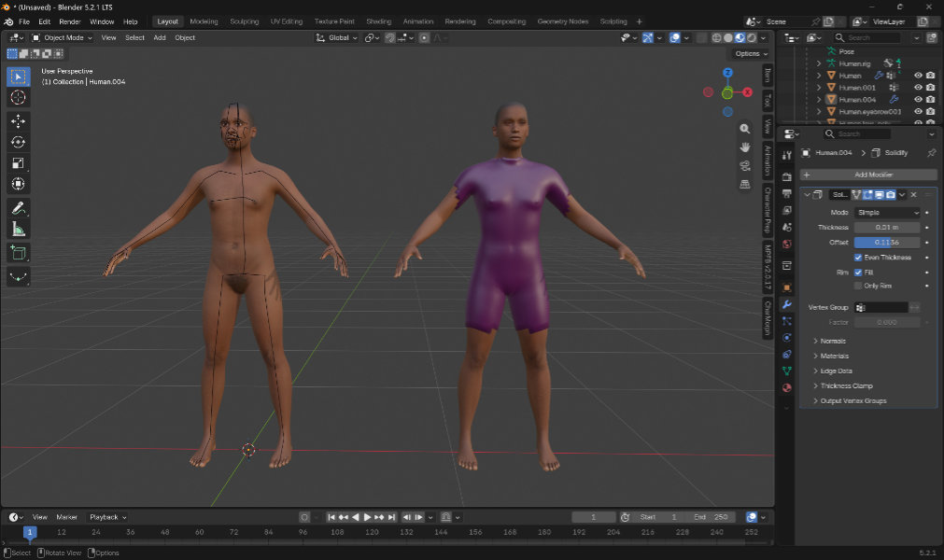Click the Add Modifier button
The height and width of the screenshot is (560, 944).
868,175
